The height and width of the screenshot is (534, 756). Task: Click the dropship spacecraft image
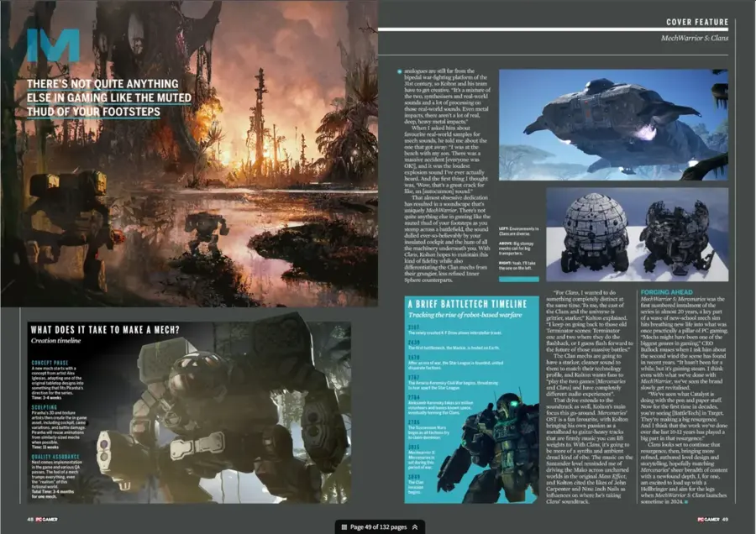(x=613, y=125)
